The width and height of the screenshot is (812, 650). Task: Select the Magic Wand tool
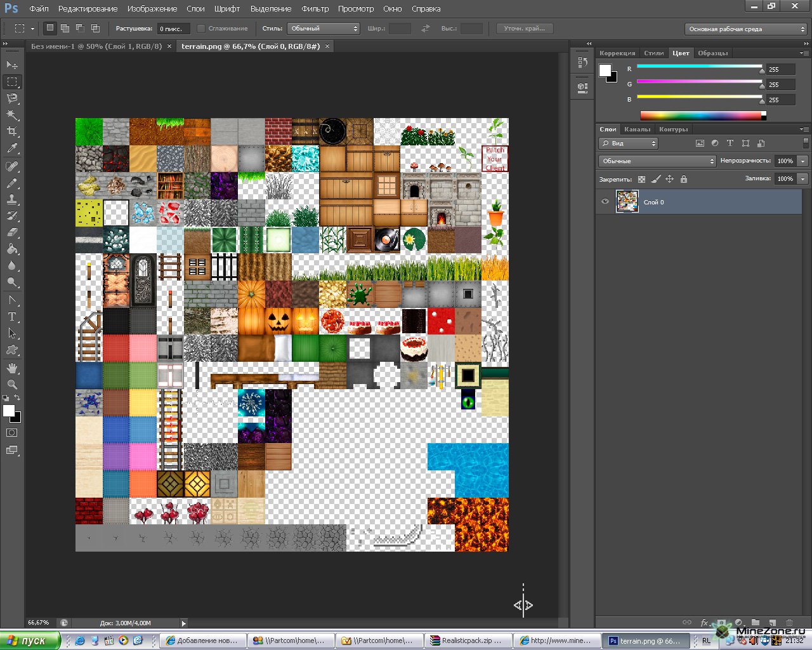[x=12, y=115]
